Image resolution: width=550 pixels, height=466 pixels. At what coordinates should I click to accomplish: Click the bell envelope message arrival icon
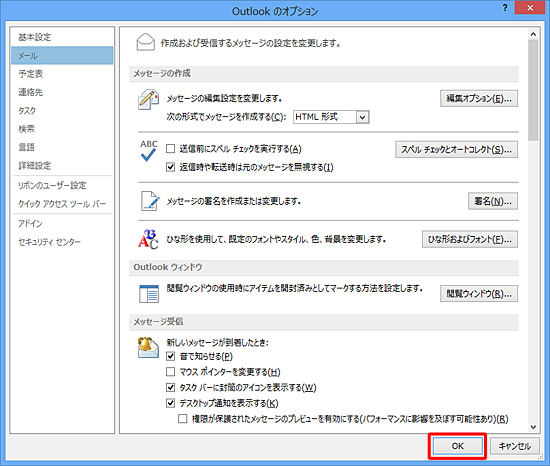[x=148, y=347]
